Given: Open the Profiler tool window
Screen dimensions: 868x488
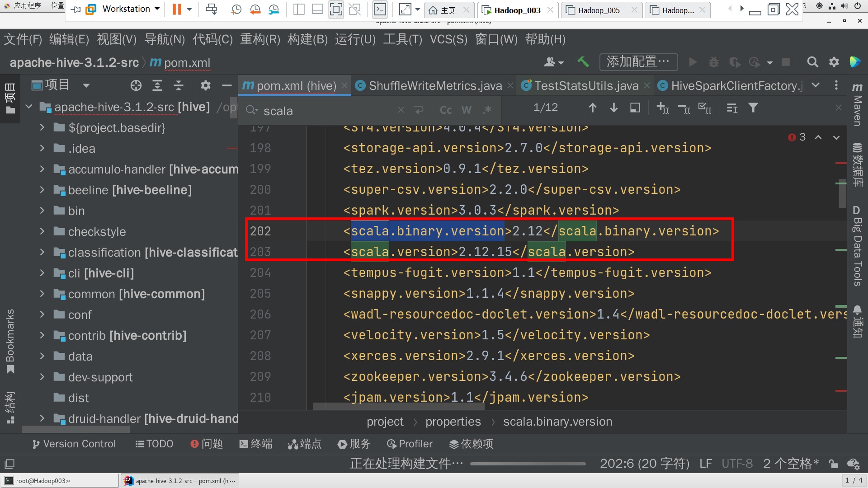Looking at the screenshot, I should [410, 444].
